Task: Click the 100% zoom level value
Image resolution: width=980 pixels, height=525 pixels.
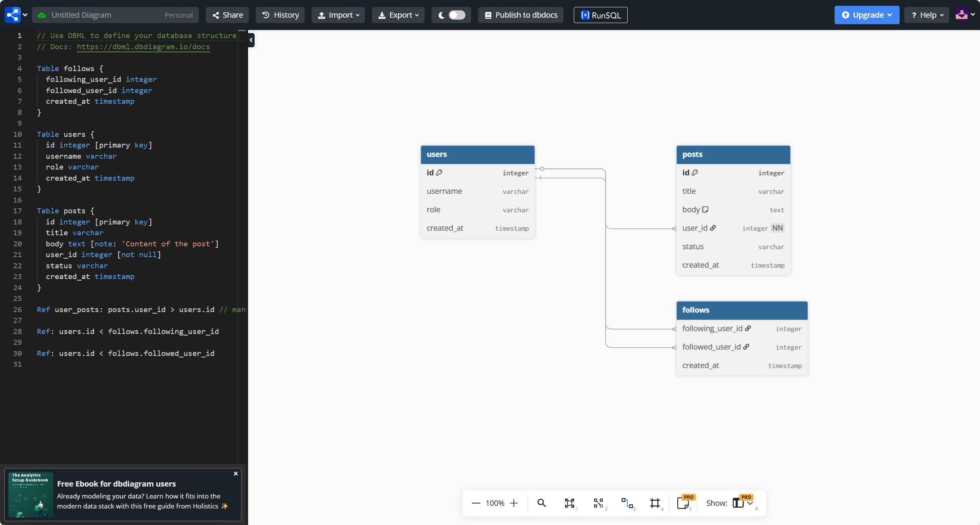Action: [495, 503]
